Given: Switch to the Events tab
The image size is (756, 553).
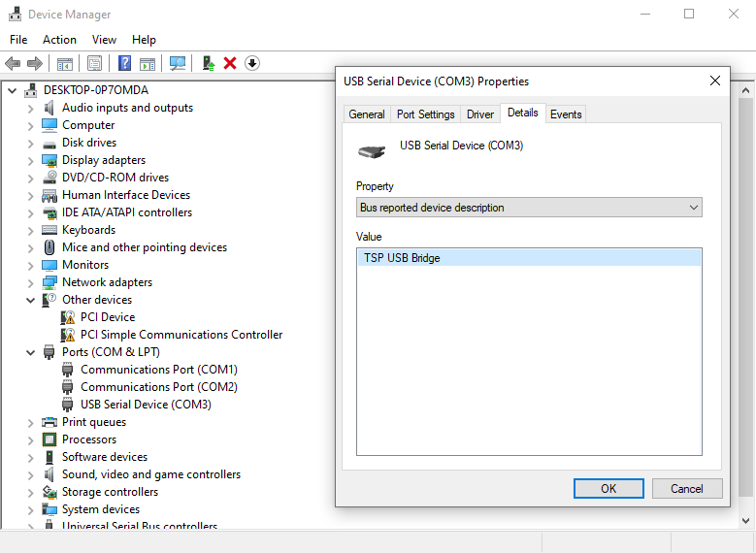Looking at the screenshot, I should click(566, 114).
